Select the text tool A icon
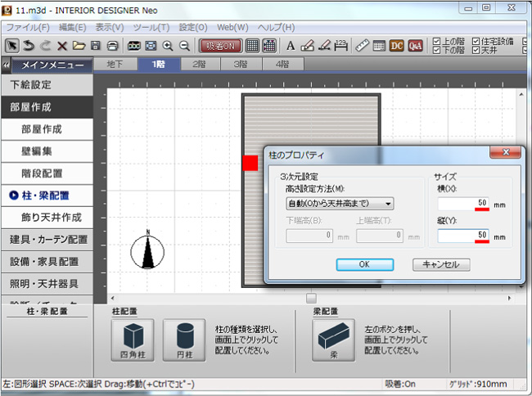532x396 pixels. point(291,46)
